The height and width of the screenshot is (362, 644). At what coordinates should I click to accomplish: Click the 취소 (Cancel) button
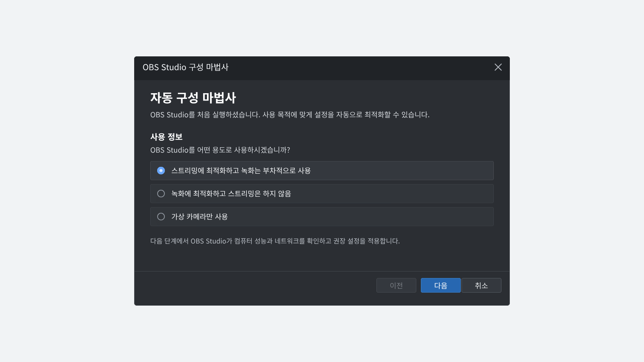click(x=481, y=285)
